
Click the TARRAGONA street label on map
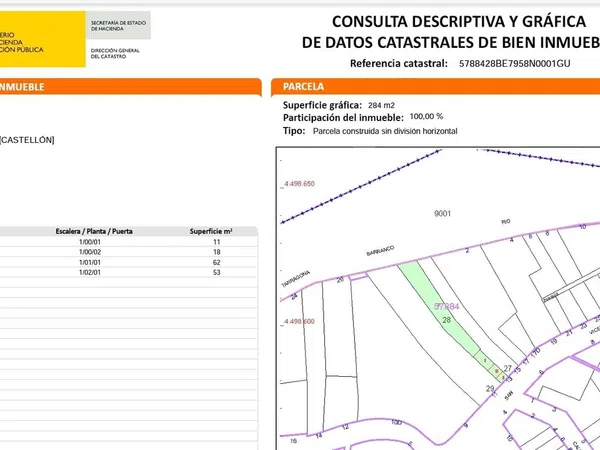coord(295,279)
